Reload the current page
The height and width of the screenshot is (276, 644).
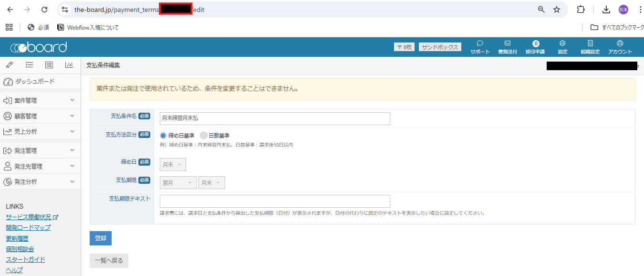[44, 10]
